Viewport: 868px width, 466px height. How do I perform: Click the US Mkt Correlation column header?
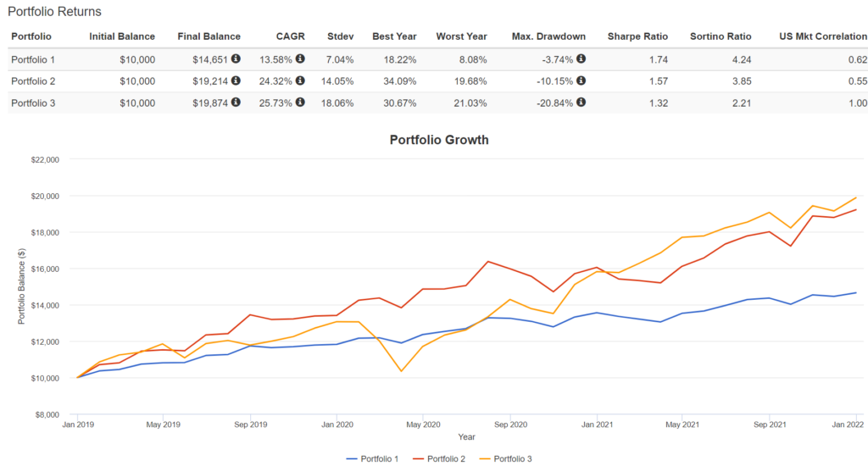point(823,37)
